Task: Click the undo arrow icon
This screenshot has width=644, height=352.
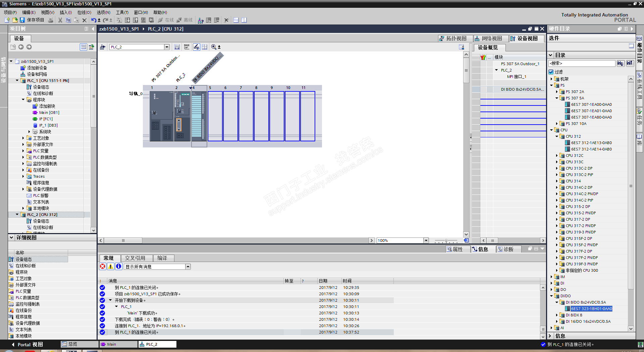Action: pos(93,20)
